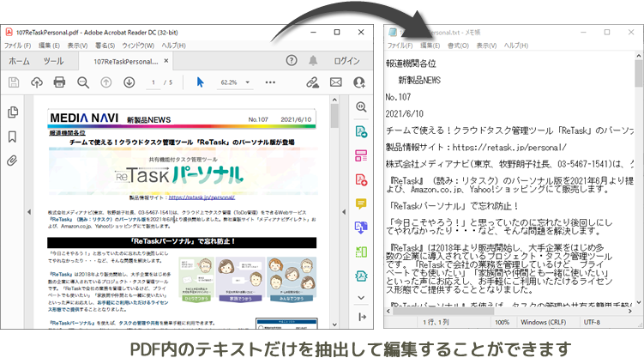The height and width of the screenshot is (358, 644).
Task: Collapse the right tools pane arrow
Action: [362, 317]
